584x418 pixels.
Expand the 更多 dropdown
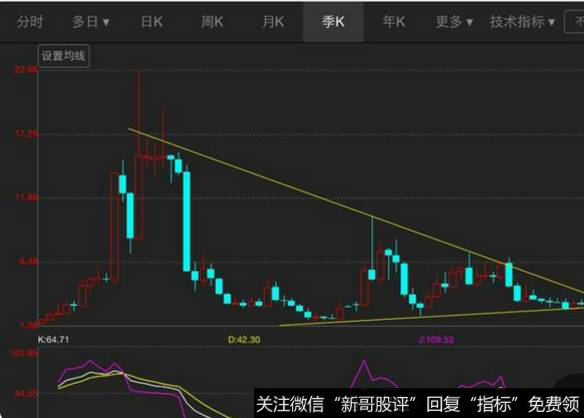point(454,22)
